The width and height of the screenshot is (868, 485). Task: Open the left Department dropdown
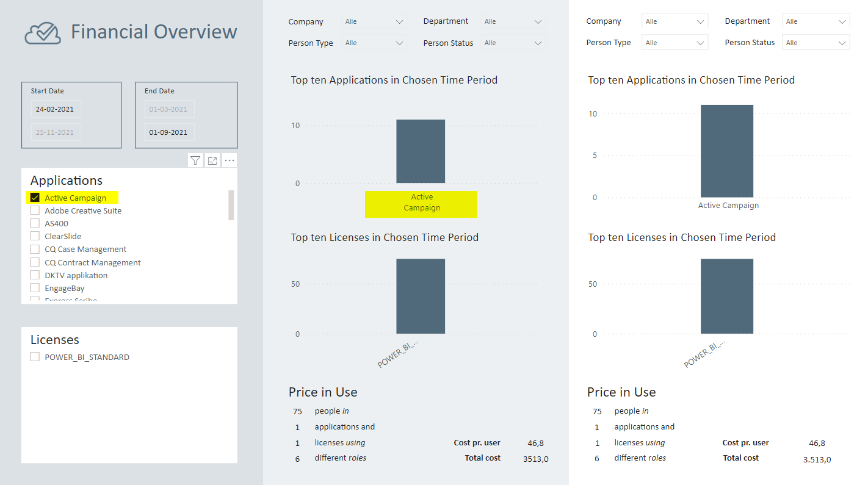(513, 22)
